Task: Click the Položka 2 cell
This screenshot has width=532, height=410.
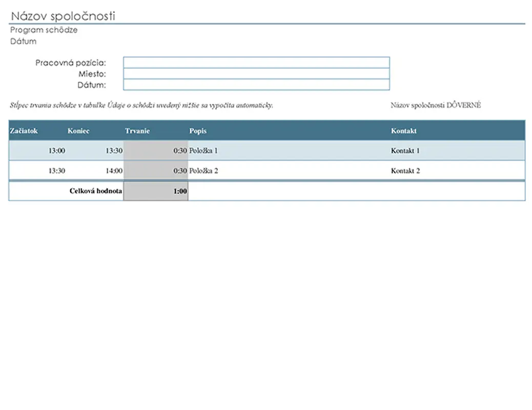Action: point(204,171)
